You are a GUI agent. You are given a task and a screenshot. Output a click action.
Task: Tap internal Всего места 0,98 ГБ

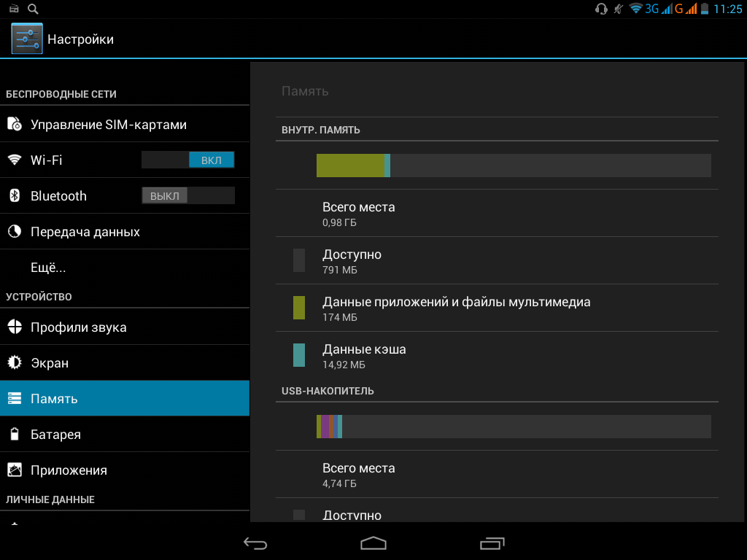[x=497, y=214]
